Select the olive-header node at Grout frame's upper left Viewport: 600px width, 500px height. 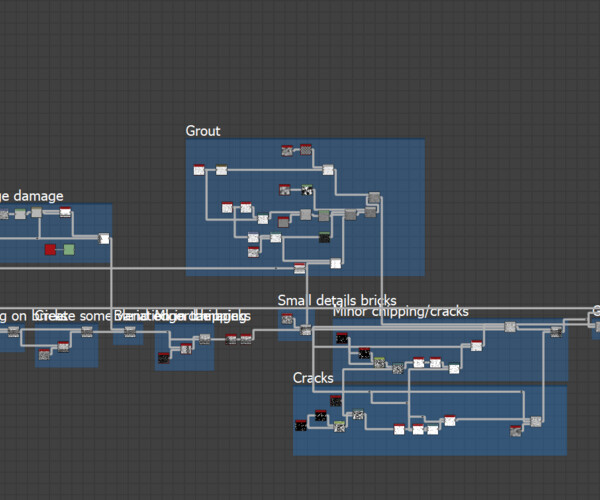tap(222, 170)
